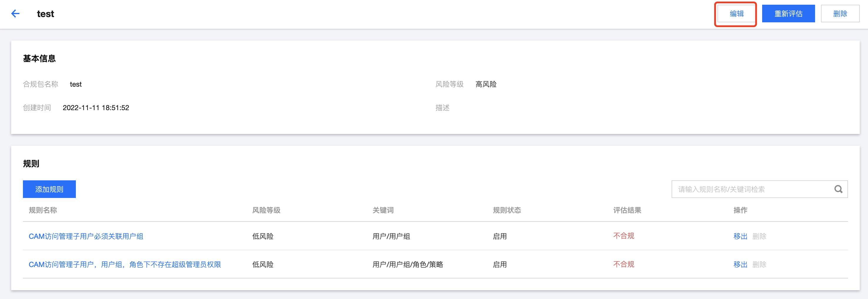Click 移出 for the 超级管理员权限 rule
868x299 pixels.
coord(740,265)
